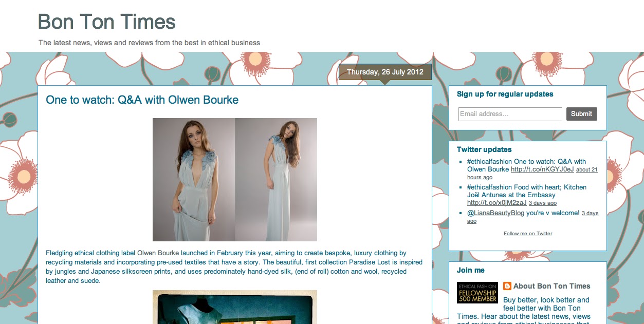
Task: Open post One to watch: Q&A with Olwen Bourke
Action: (x=142, y=100)
